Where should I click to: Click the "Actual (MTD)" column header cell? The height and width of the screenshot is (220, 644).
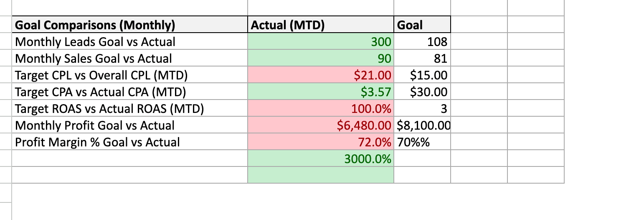coord(320,25)
